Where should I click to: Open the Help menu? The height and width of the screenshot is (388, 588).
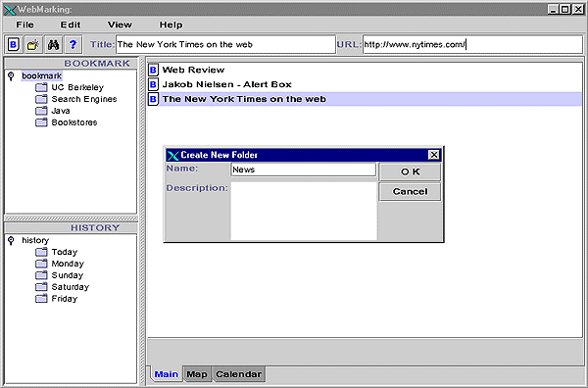coord(171,24)
